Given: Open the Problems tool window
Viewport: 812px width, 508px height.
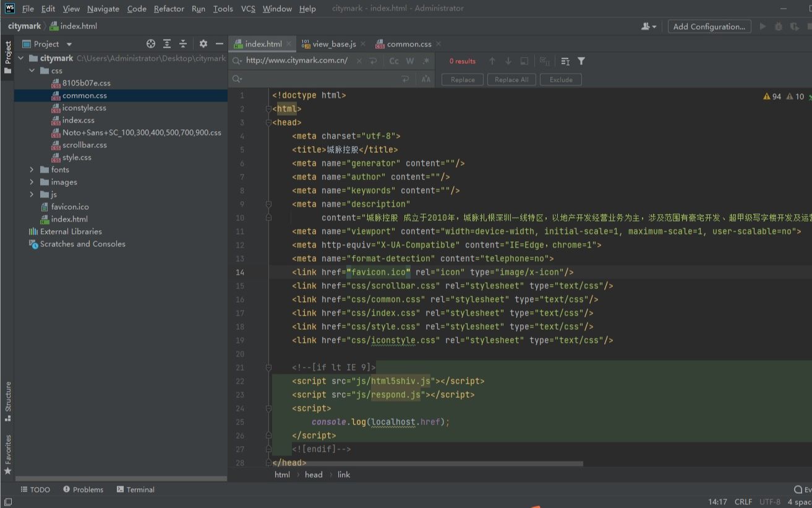Looking at the screenshot, I should [x=83, y=489].
